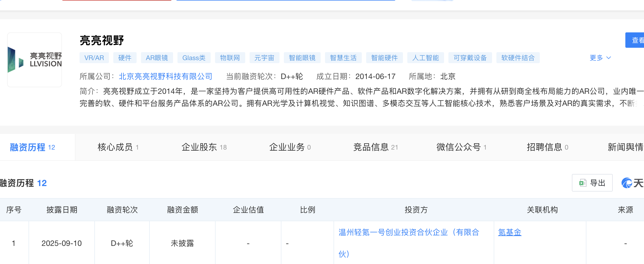
Task: Open investor link 温州轻氪一号创业投资合伙企业
Action: tap(409, 243)
